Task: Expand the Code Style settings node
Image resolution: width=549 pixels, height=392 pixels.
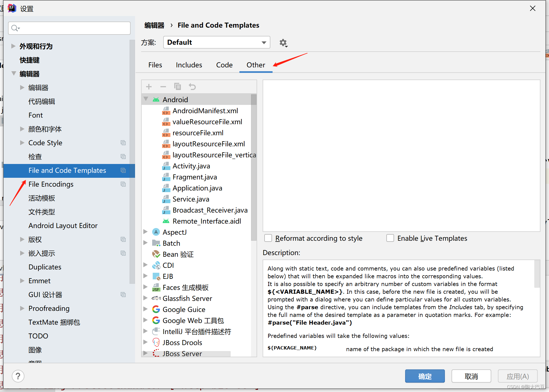Action: 22,143
